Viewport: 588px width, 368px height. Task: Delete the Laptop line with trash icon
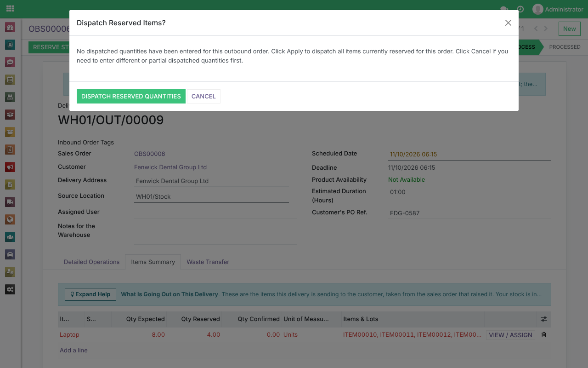544,335
